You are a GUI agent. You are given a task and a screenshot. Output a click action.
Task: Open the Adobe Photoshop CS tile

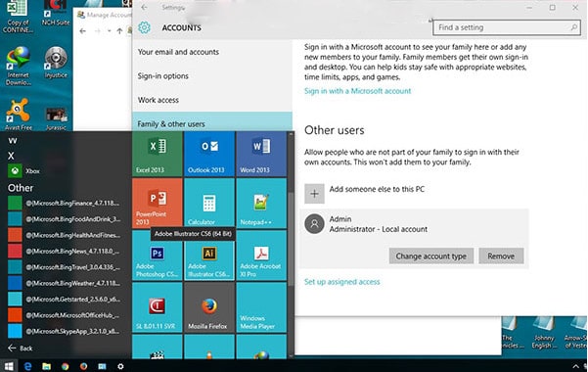point(158,256)
